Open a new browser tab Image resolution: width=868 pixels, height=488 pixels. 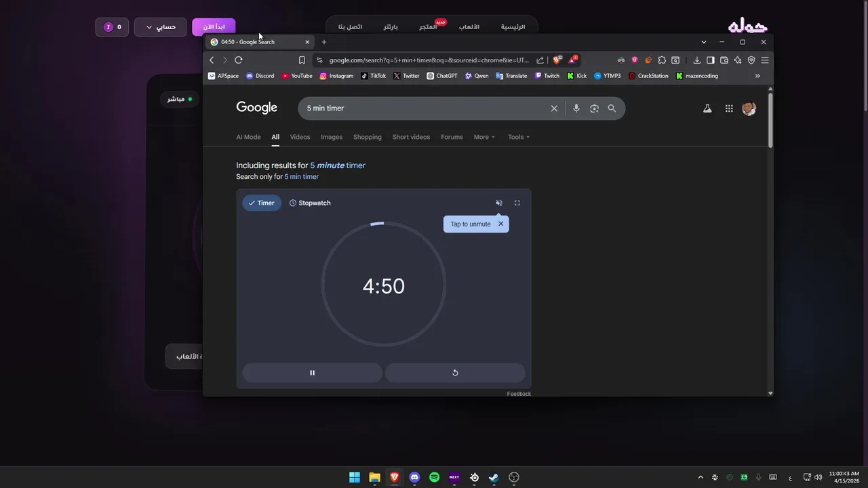(x=323, y=42)
